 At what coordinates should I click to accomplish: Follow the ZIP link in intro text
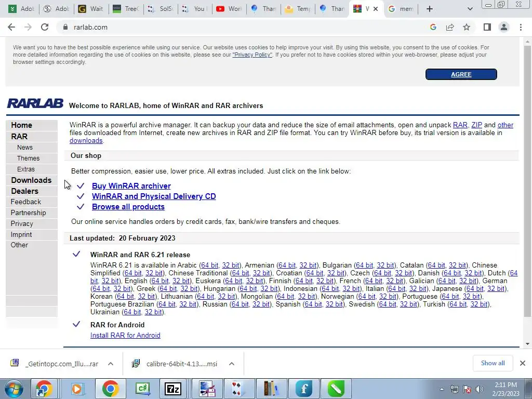(x=476, y=125)
